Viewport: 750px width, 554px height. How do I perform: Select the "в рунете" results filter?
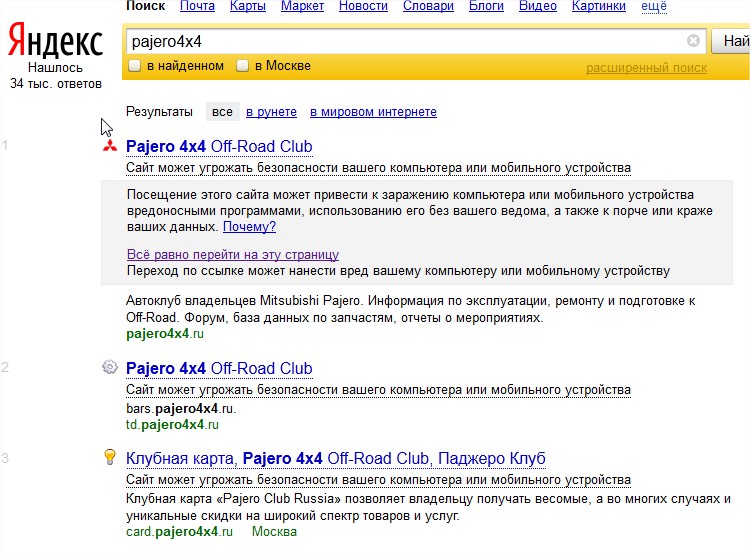271,112
